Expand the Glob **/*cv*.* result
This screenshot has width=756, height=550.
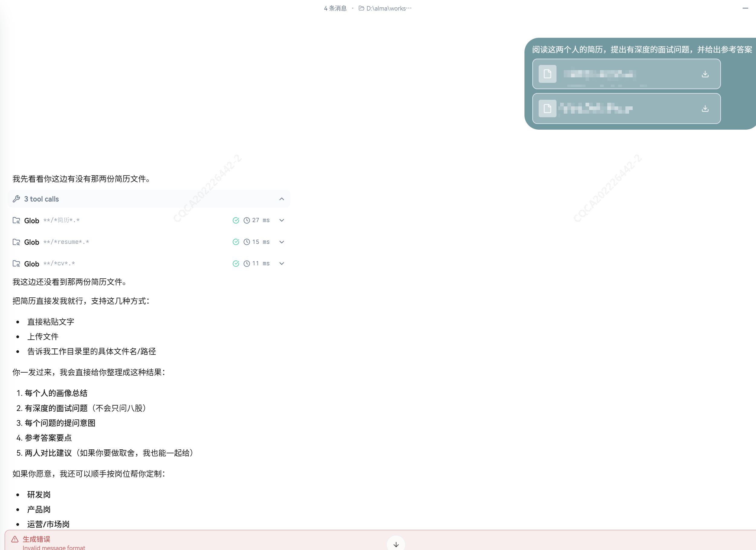282,264
